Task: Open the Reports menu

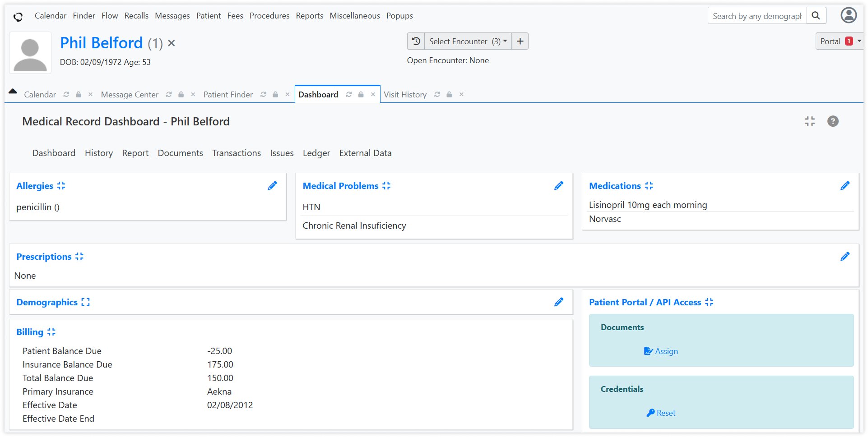Action: (310, 16)
